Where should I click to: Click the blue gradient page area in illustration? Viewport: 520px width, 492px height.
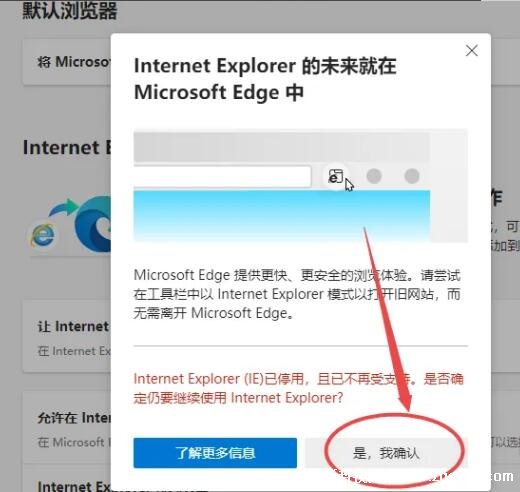coord(282,215)
